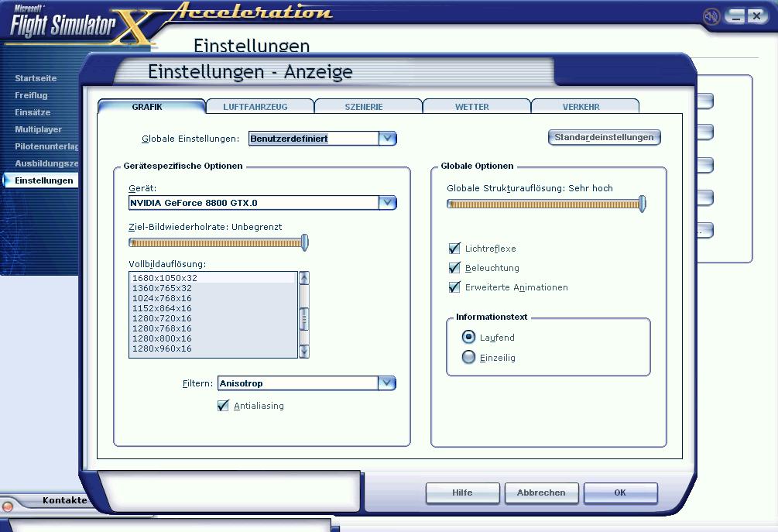Viewport: 778px width, 532px height.
Task: Close the Flight Simulator window
Action: tap(756, 16)
